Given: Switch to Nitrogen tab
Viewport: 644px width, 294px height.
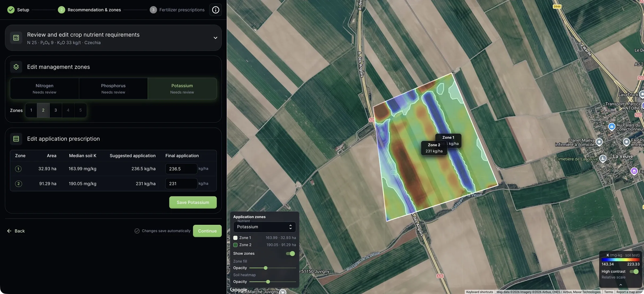Looking at the screenshot, I should coord(45,89).
